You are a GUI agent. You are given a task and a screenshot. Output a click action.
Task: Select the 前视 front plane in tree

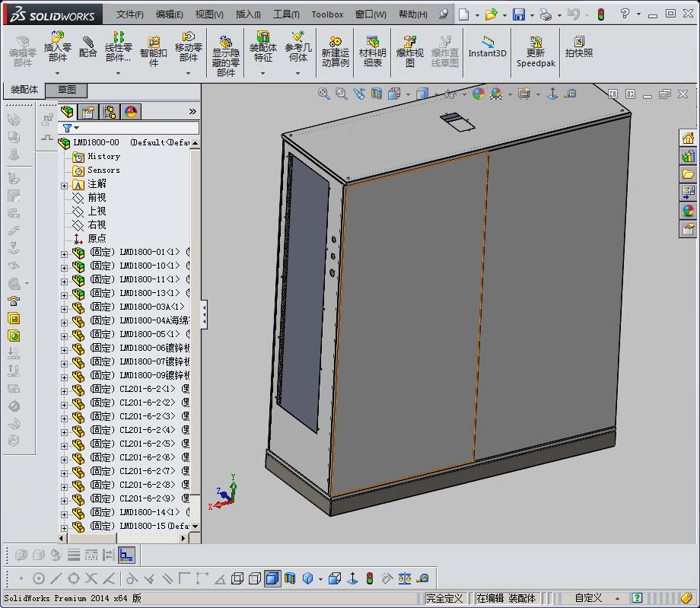(97, 198)
